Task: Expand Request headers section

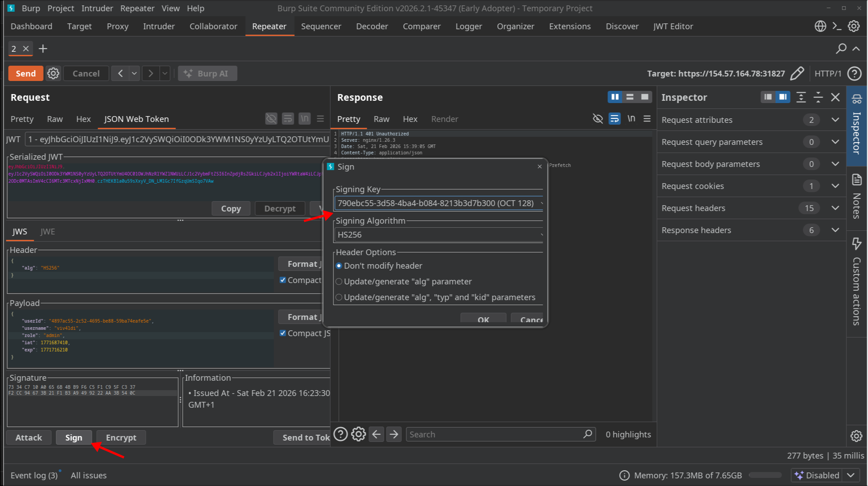Action: pyautogui.click(x=836, y=208)
